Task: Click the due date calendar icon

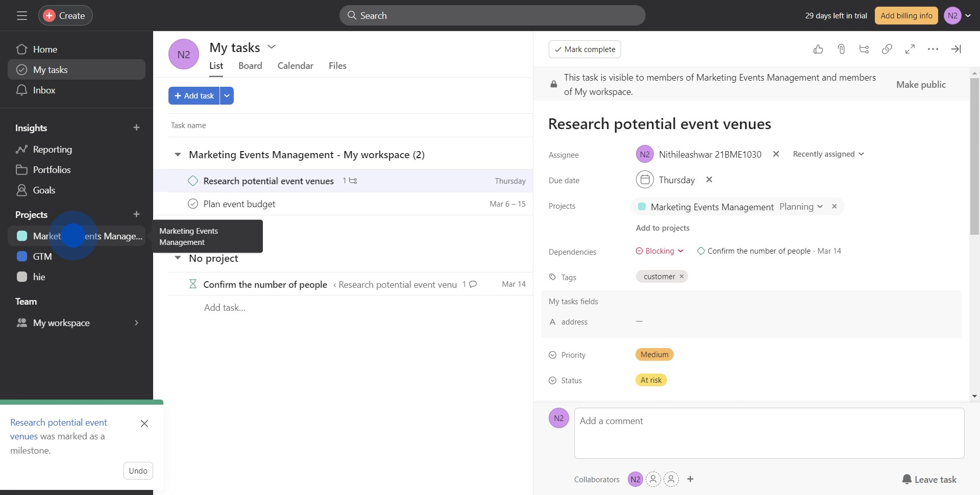Action: pos(645,179)
